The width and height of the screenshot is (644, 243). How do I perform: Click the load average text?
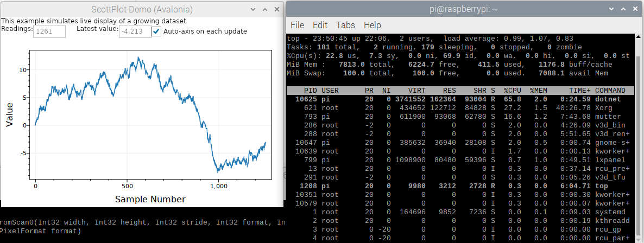click(x=508, y=39)
